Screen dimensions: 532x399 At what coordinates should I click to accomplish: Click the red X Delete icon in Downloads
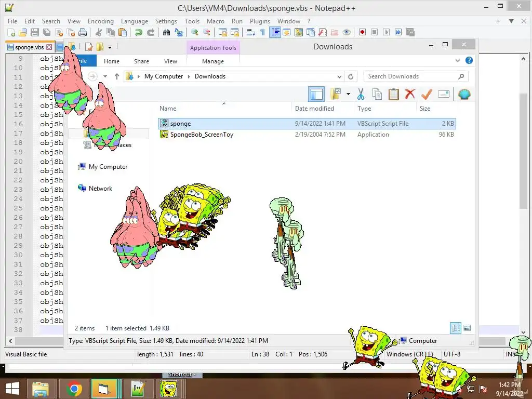(410, 94)
